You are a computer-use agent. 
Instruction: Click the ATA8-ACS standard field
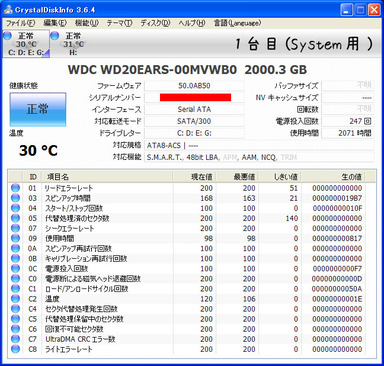tap(259, 145)
